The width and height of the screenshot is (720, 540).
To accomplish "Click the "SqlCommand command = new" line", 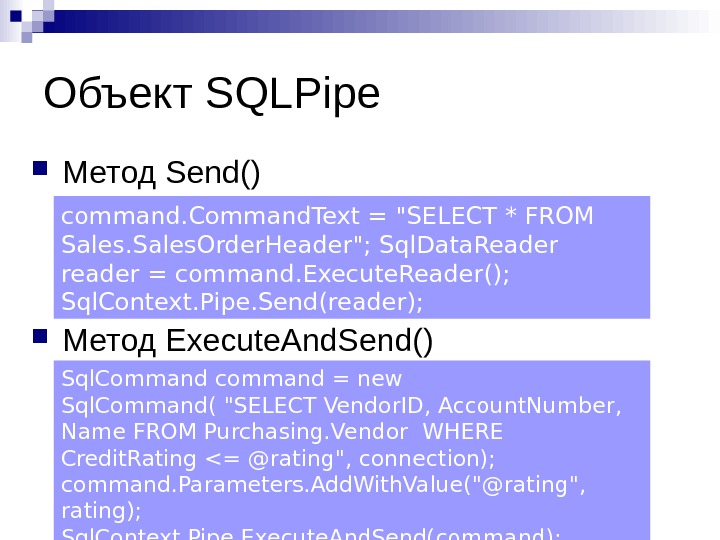I will point(232,379).
